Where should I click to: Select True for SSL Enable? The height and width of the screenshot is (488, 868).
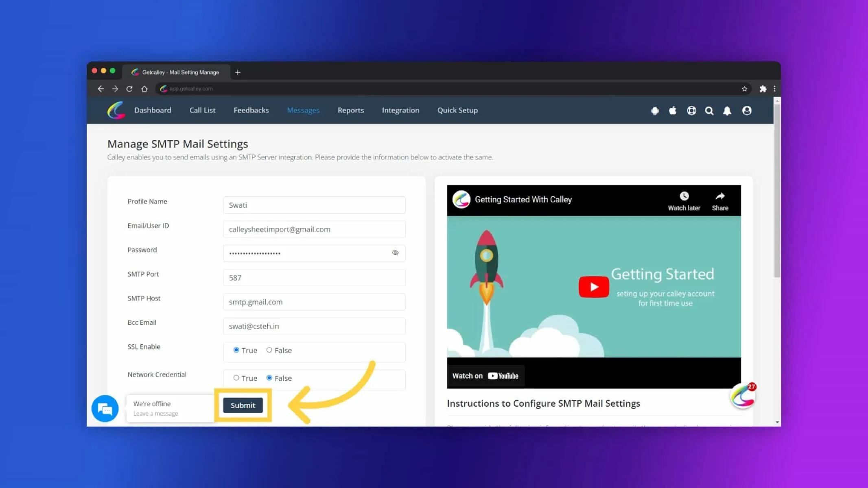tap(236, 350)
